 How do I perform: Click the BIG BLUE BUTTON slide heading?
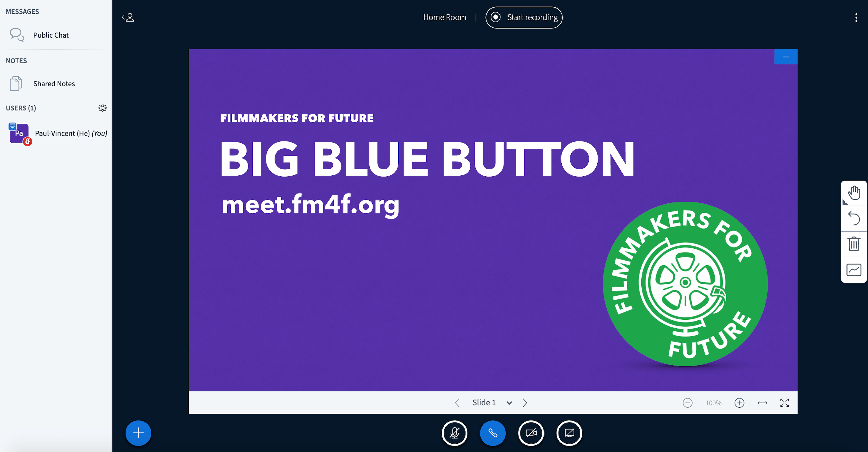coord(428,159)
